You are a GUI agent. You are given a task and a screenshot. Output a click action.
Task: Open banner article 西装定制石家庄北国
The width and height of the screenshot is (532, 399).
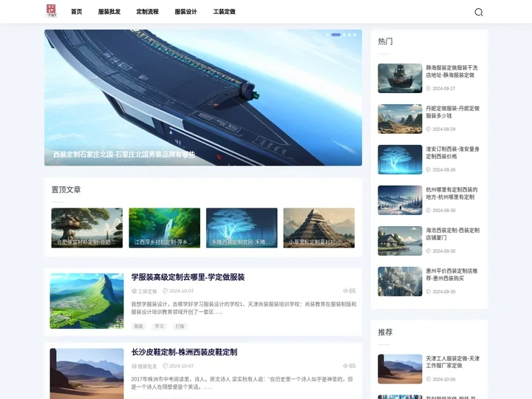124,154
